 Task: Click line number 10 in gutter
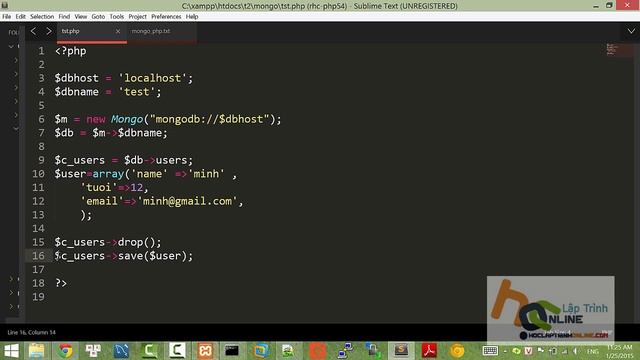(x=38, y=174)
